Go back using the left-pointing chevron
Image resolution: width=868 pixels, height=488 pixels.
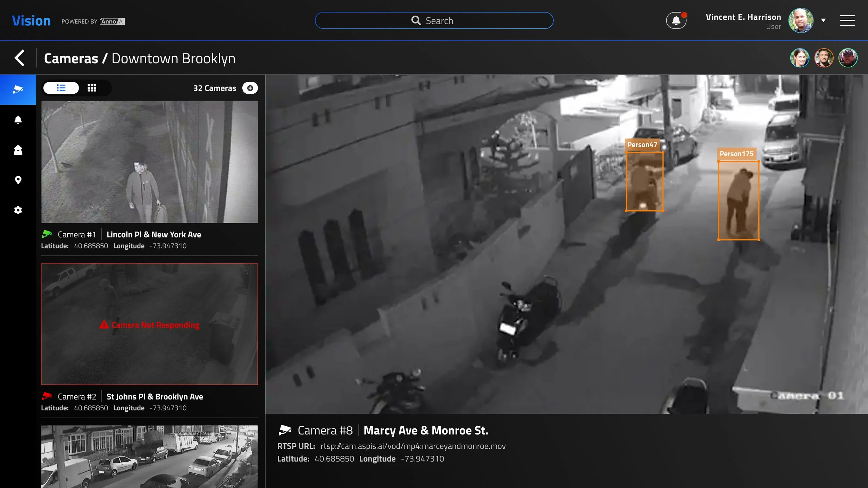[x=20, y=58]
